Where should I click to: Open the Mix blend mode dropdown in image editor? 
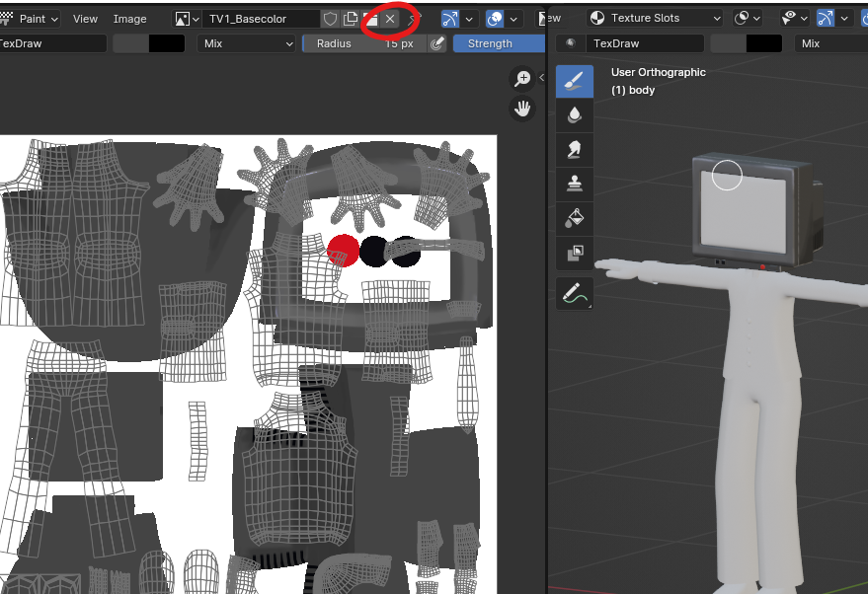coord(247,43)
